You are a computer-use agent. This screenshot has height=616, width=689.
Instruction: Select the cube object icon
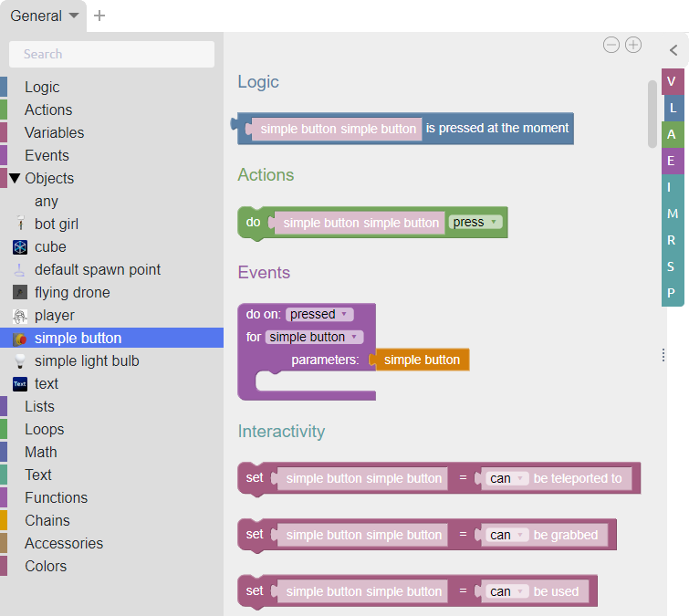tap(20, 246)
